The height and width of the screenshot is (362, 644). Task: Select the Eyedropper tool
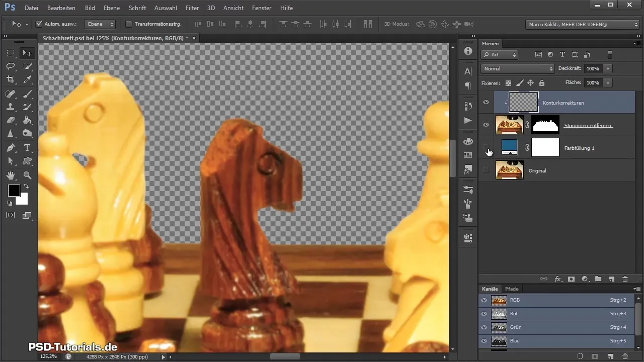coord(27,79)
